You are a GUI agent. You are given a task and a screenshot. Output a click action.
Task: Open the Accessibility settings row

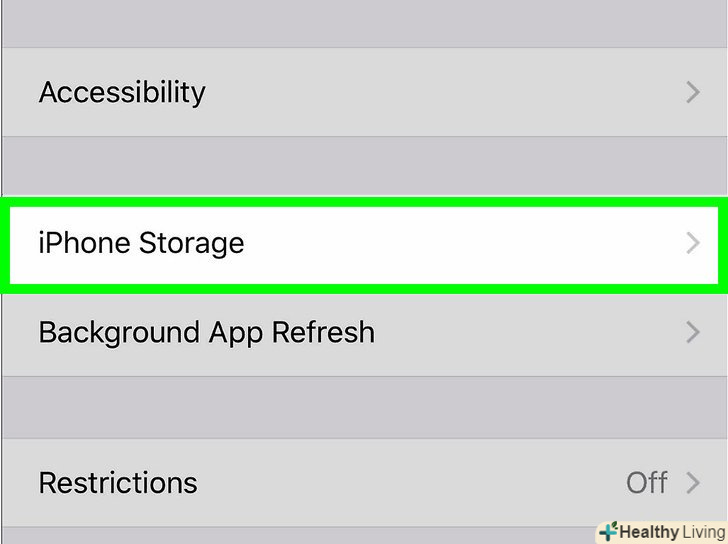pyautogui.click(x=122, y=92)
